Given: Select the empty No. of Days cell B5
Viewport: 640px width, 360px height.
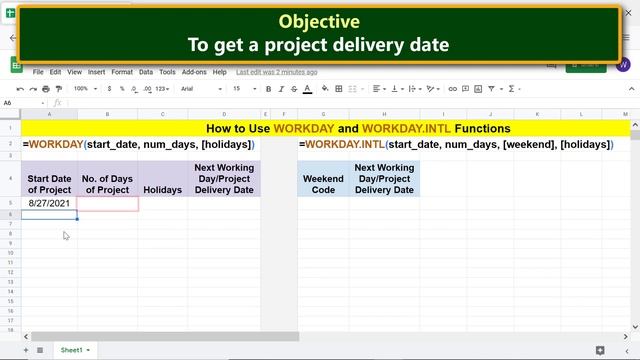Looking at the screenshot, I should (108, 204).
